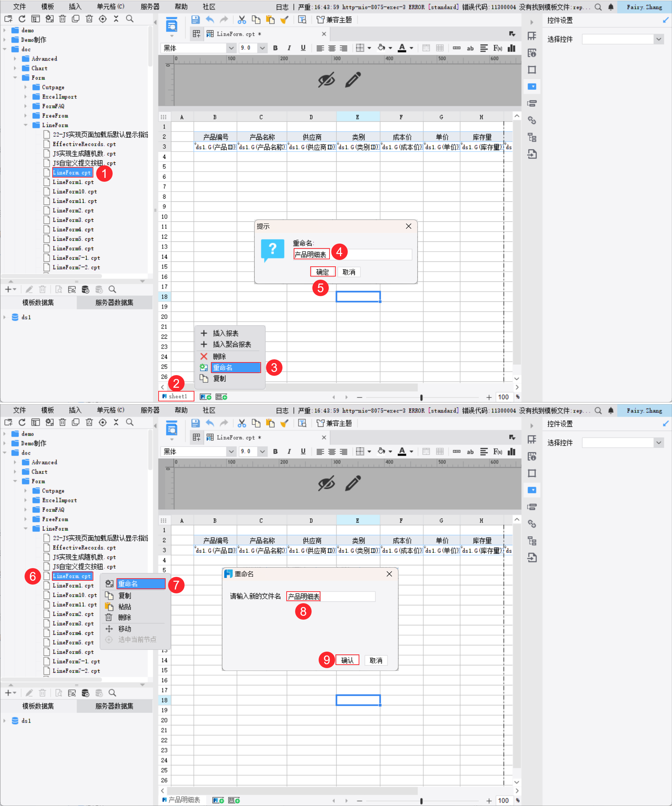Click the title bar search icon in the lower screenshot
This screenshot has width=672, height=806.
pyautogui.click(x=598, y=410)
